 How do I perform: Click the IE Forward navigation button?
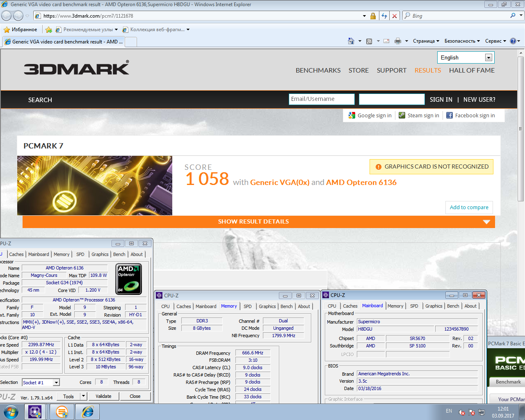18,16
